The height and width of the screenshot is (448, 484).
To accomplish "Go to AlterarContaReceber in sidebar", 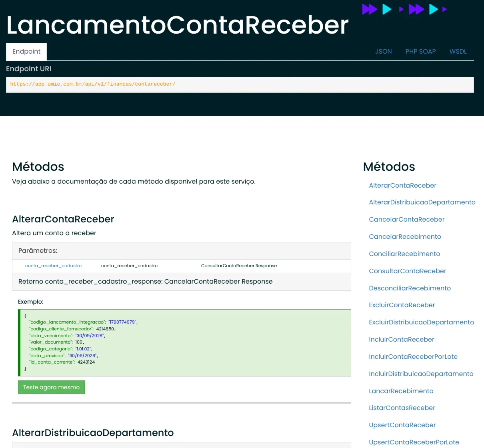I will (402, 185).
